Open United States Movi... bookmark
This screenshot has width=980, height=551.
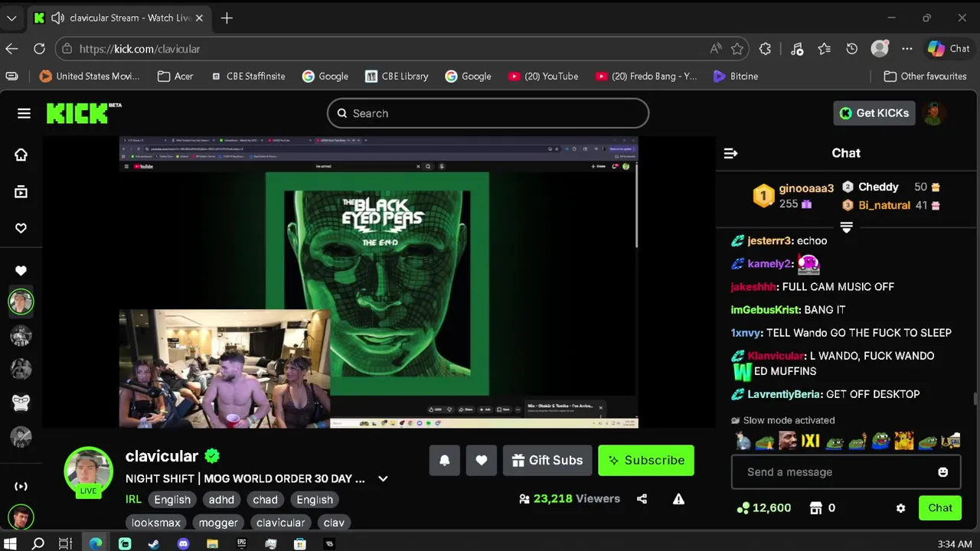pos(90,77)
